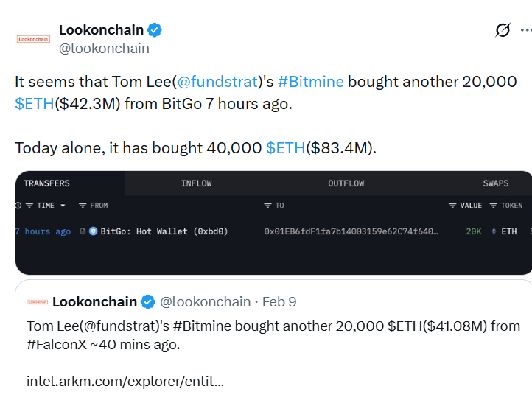Click the TOKEN column filter icon
Screen dimensions: 532x403
pos(494,206)
